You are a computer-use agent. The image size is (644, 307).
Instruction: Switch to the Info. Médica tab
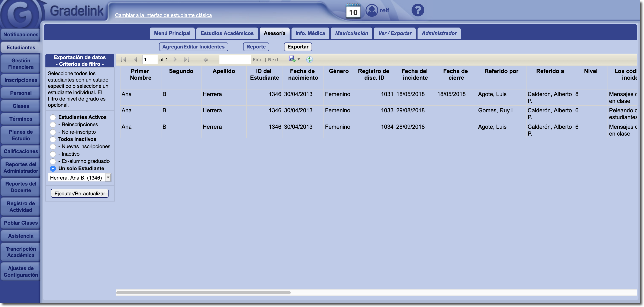tap(310, 33)
